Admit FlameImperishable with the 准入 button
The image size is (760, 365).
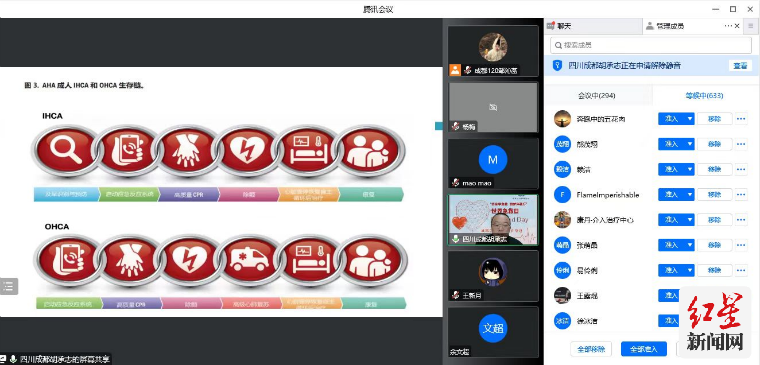tap(671, 195)
